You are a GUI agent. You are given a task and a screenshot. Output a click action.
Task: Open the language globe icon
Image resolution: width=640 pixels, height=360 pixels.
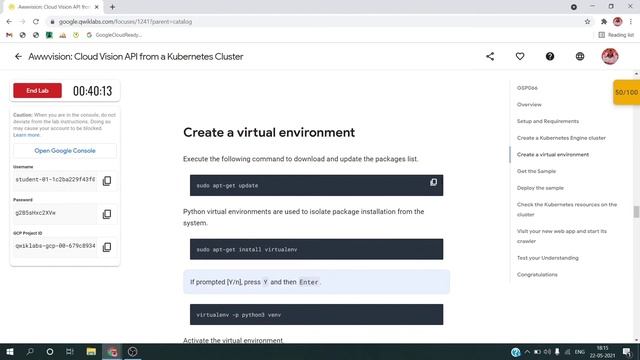pyautogui.click(x=580, y=56)
